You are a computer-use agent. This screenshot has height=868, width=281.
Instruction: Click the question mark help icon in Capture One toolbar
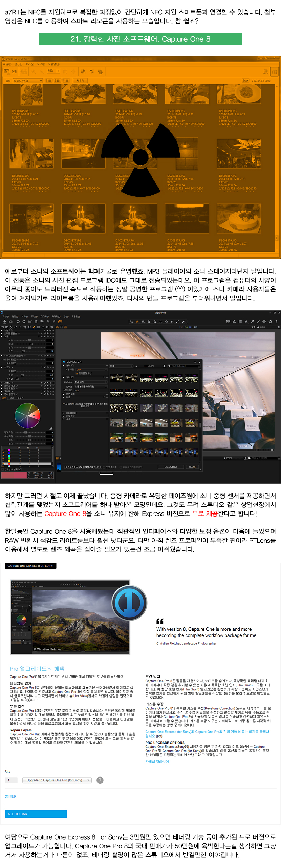tap(276, 322)
